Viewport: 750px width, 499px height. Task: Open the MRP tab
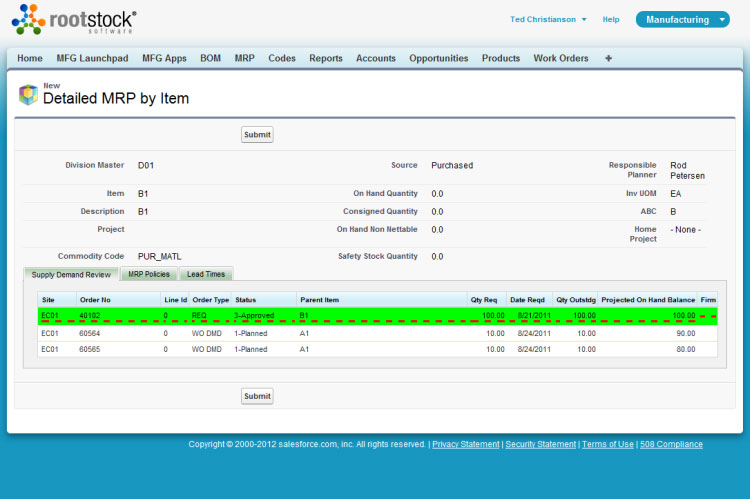(x=244, y=58)
